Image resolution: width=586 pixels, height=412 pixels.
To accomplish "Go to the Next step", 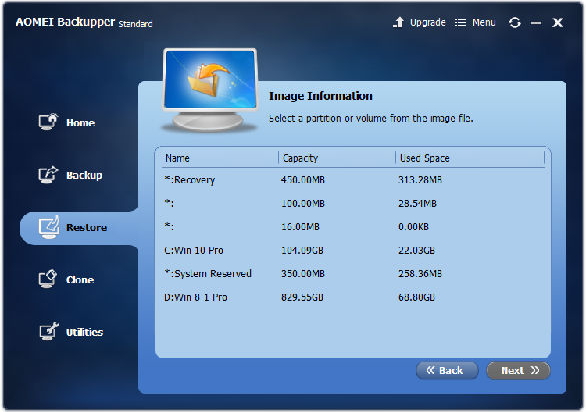I will tap(518, 371).
